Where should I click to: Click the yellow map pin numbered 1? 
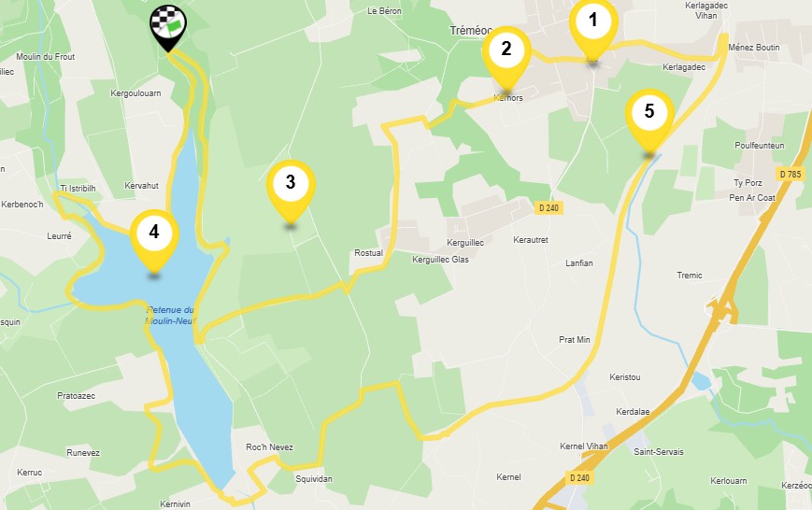click(593, 28)
